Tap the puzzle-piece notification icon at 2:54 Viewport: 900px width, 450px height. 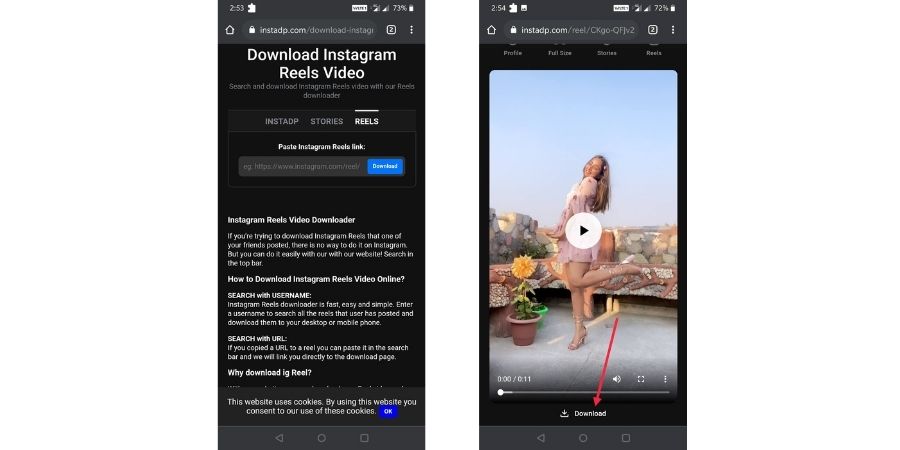(x=513, y=8)
